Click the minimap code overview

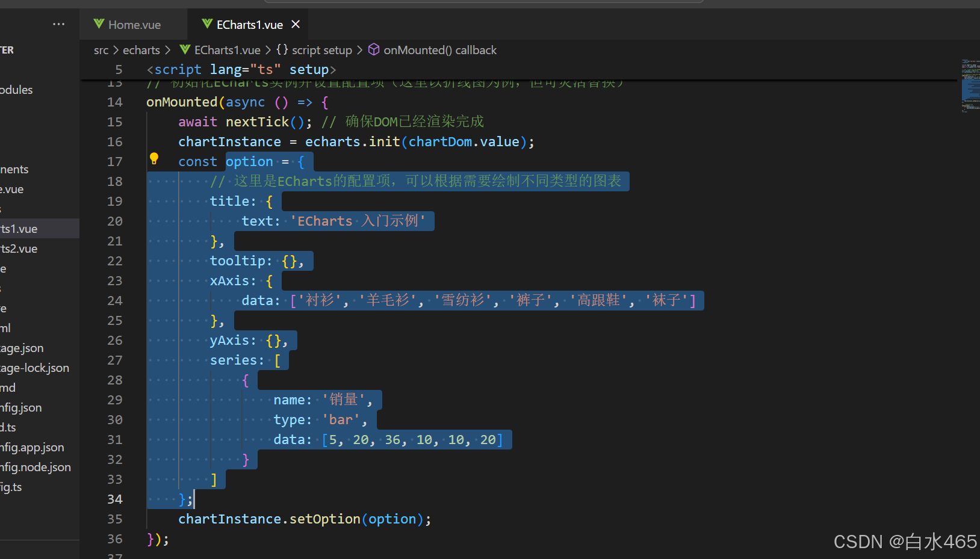point(970,85)
